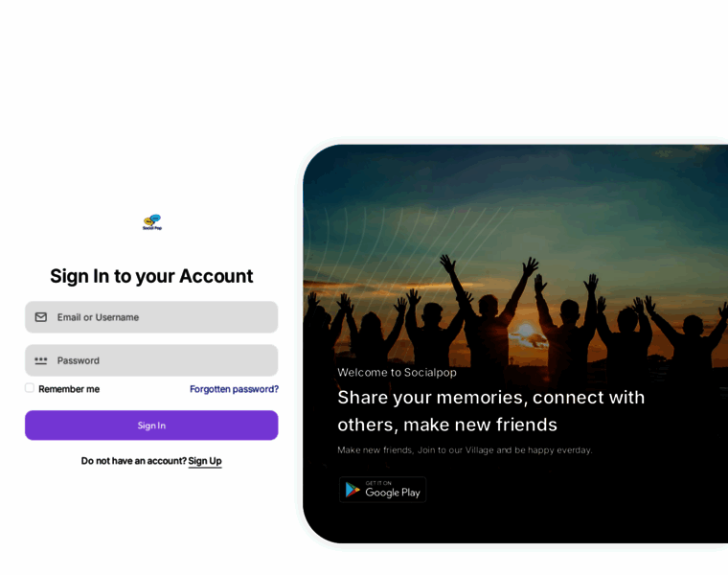
Task: Click the Google Play triangle logo
Action: click(x=353, y=490)
